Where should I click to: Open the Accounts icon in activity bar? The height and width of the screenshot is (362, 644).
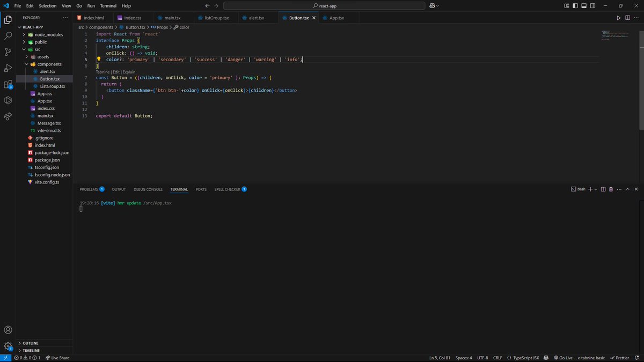coord(8,330)
